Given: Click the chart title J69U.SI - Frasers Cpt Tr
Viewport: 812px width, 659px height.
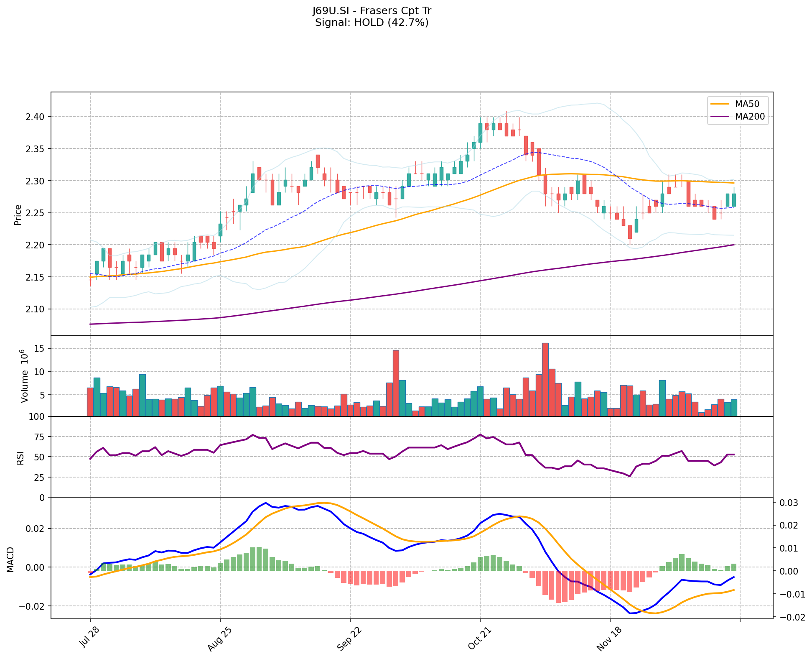Looking at the screenshot, I should [x=372, y=11].
